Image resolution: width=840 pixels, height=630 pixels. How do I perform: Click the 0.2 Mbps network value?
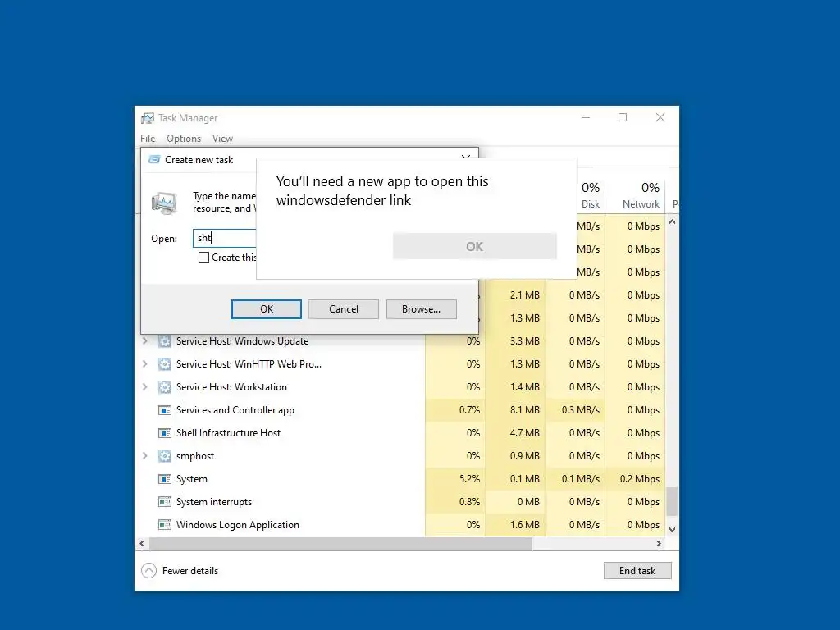click(640, 479)
